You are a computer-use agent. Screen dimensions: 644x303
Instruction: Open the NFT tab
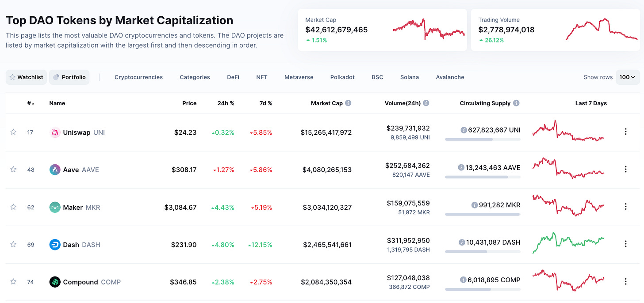pos(262,77)
